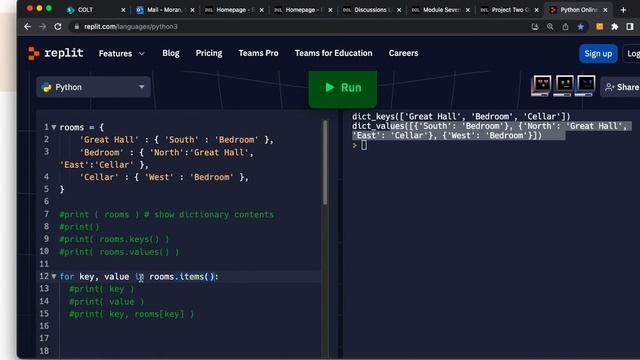
Task: Click the replit logo
Action: pos(56,53)
